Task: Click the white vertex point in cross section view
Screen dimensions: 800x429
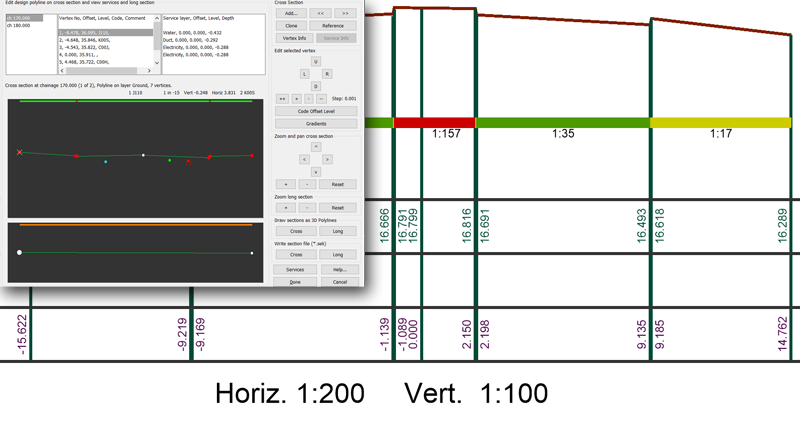Action: click(x=143, y=155)
